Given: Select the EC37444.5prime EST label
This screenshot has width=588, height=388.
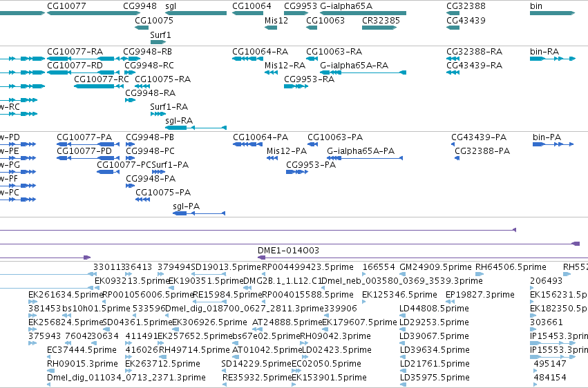Looking at the screenshot, I should (82, 350).
